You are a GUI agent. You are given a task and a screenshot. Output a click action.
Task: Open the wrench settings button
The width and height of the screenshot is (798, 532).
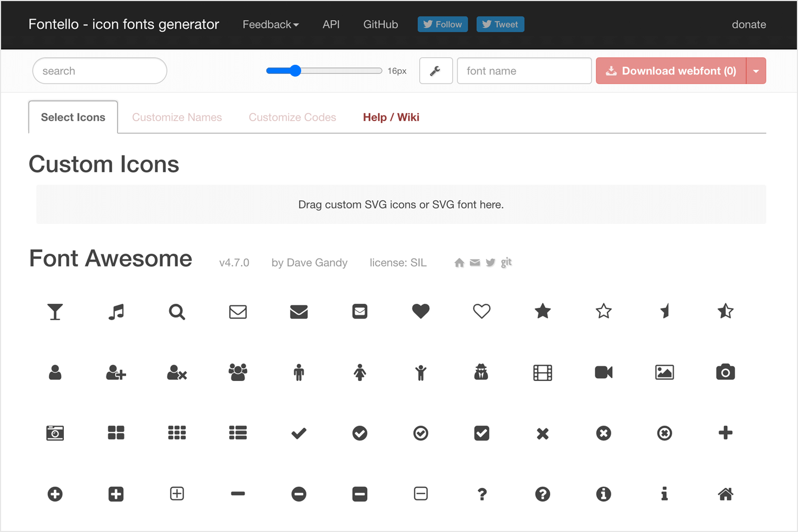tap(436, 71)
